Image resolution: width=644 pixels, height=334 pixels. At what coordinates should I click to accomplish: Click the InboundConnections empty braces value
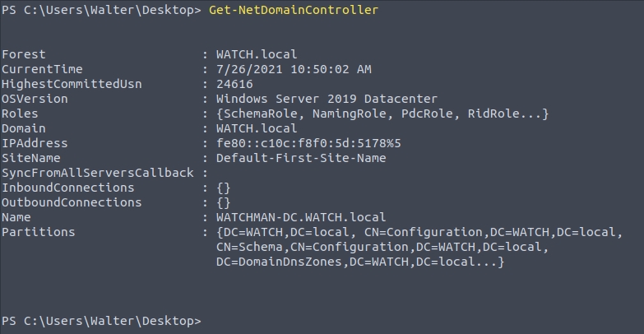pos(224,188)
